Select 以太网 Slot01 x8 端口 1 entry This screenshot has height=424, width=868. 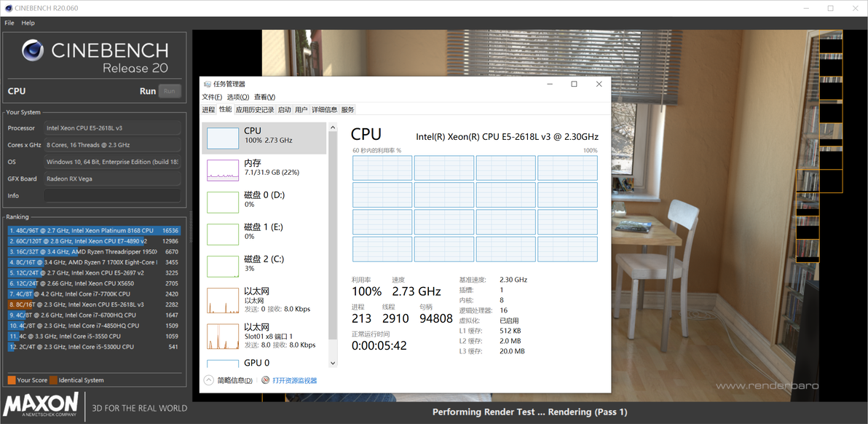coord(264,335)
